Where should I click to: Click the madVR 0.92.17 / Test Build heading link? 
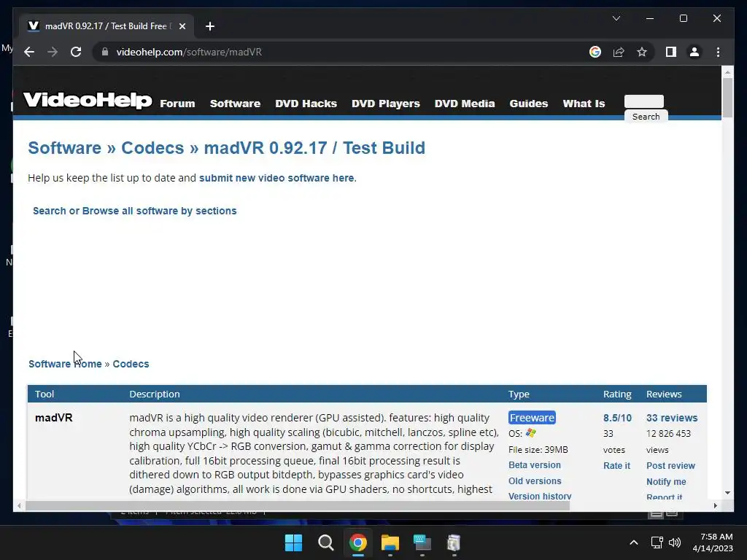[314, 147]
